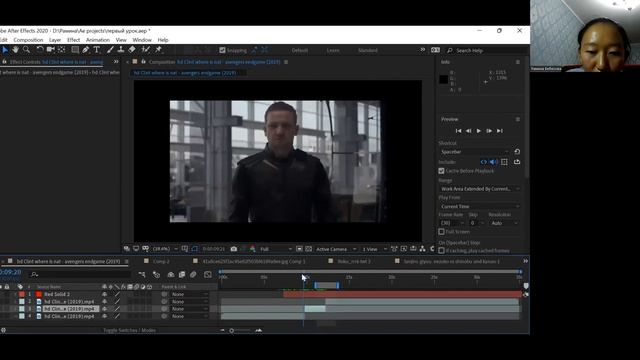Toggle transparency grid in viewer
Screen dimensions: 640x360
click(309, 249)
